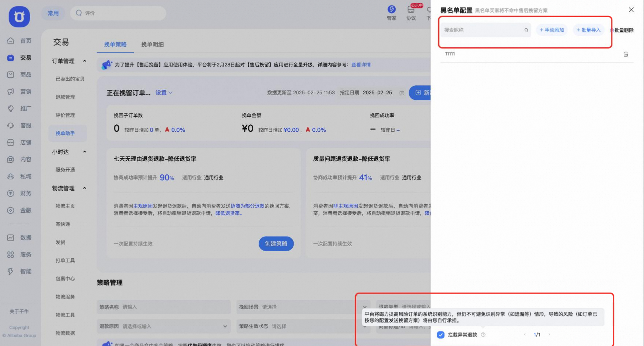Click the 创建策略 button
Image resolution: width=644 pixels, height=346 pixels.
point(276,244)
